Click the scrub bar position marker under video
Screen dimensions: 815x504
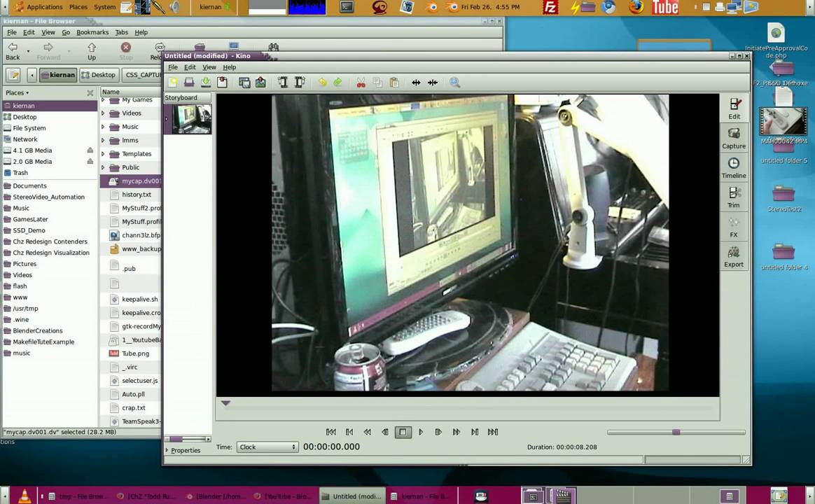point(225,403)
